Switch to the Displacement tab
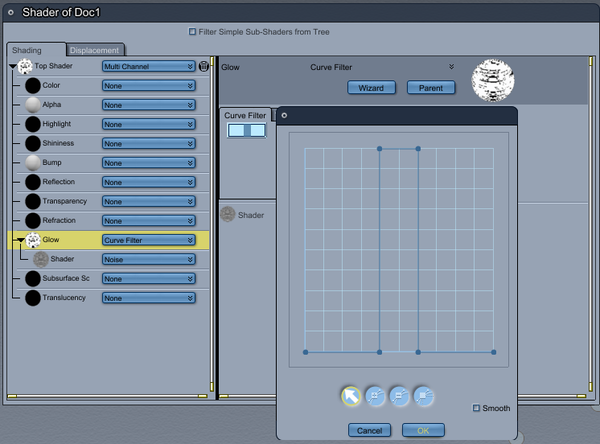Image resolution: width=600 pixels, height=444 pixels. click(94, 50)
